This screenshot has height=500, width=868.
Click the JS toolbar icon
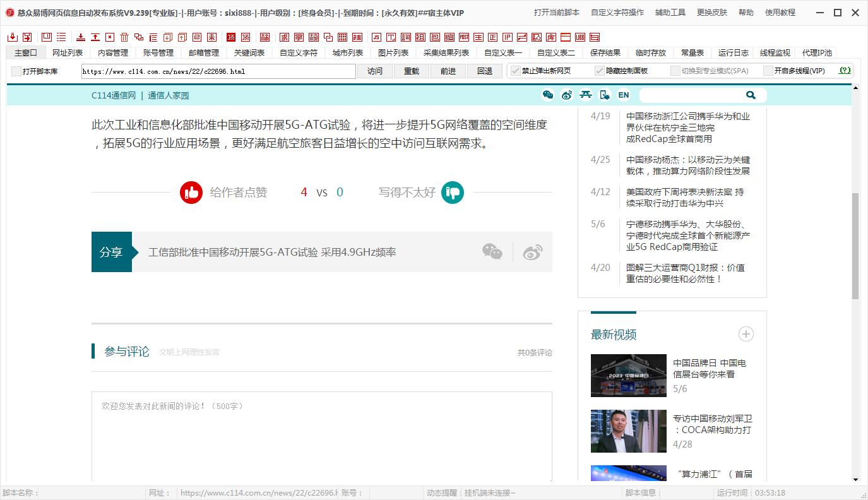376,37
